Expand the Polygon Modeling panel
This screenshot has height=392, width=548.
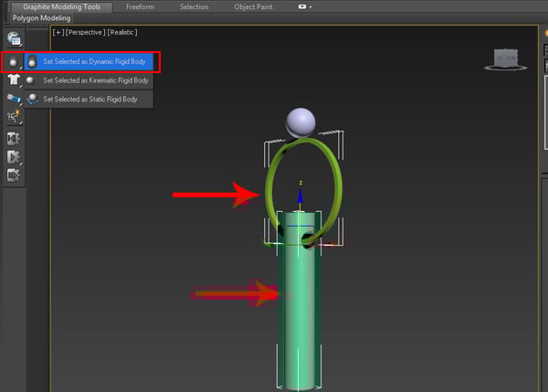[41, 18]
